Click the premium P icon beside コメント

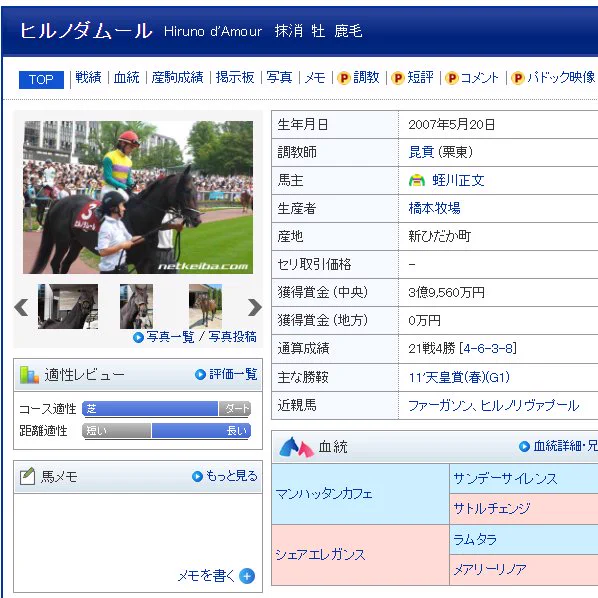point(452,78)
